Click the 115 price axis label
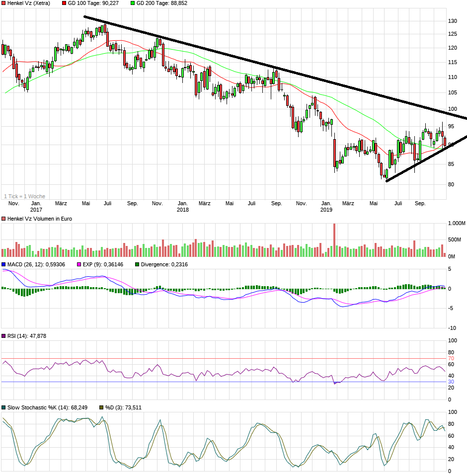The width and height of the screenshot is (467, 476). tap(453, 62)
